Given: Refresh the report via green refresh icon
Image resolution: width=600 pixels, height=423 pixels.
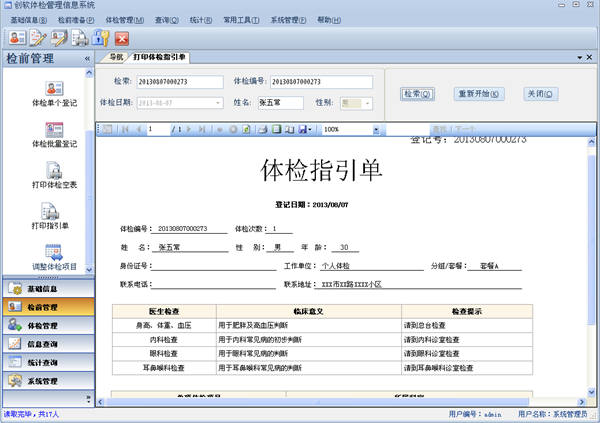Looking at the screenshot, I should point(246,129).
